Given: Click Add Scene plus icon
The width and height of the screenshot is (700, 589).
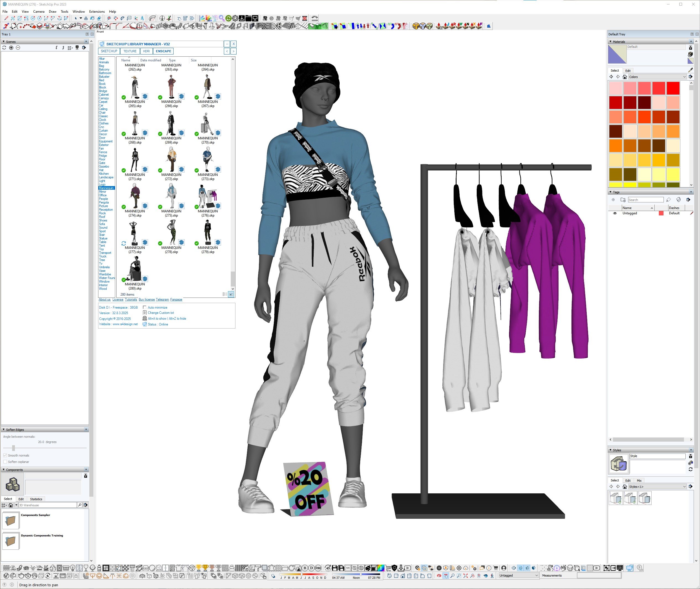Looking at the screenshot, I should coord(11,48).
